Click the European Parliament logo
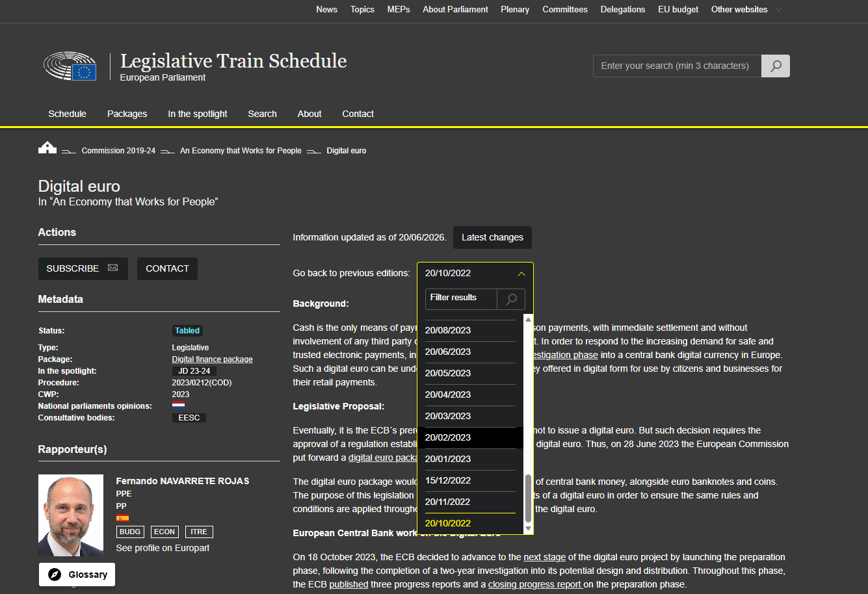The height and width of the screenshot is (594, 868). [70, 67]
